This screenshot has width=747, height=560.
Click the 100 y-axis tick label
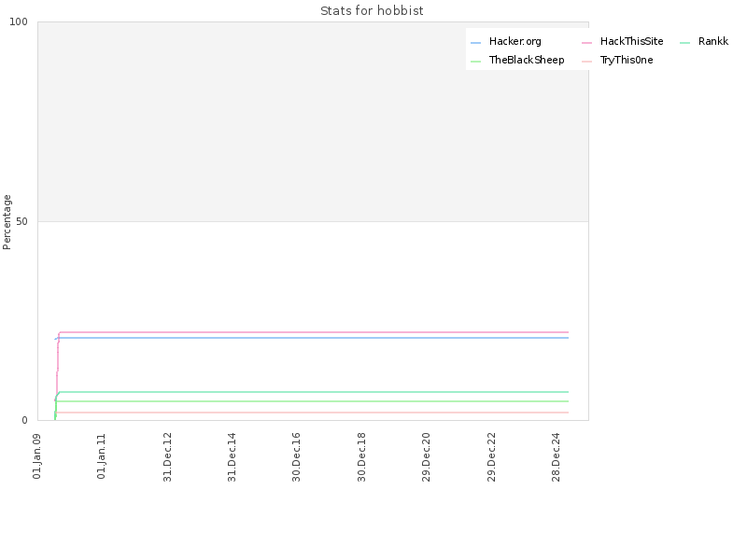(19, 21)
